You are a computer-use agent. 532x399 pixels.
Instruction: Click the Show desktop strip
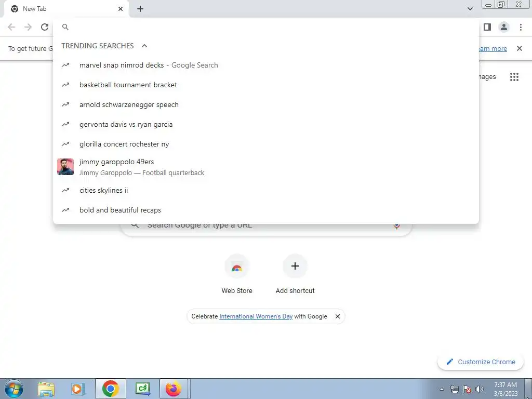tap(528, 389)
